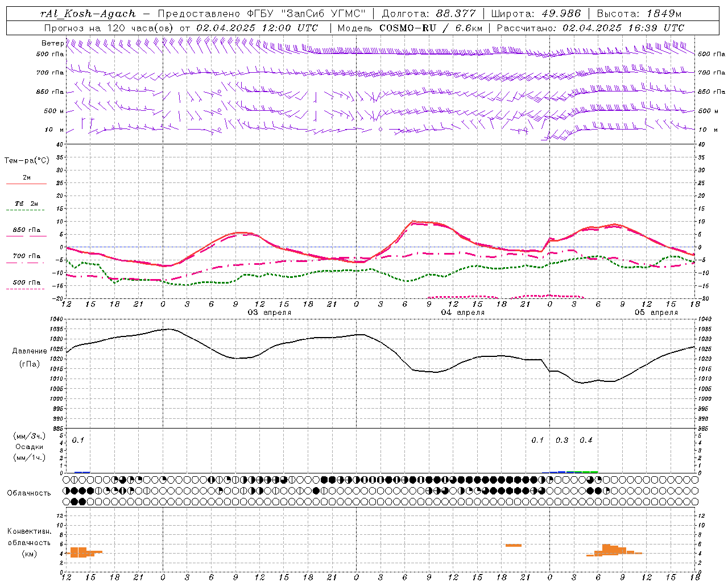Viewport: 728px width, 582px height.
Task: Click the Тем-ра(°C) temperature panel label
Action: click(x=27, y=161)
